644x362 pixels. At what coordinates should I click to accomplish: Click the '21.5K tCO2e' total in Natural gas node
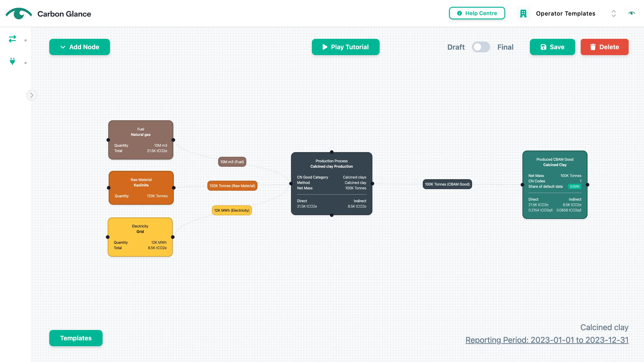tap(157, 151)
